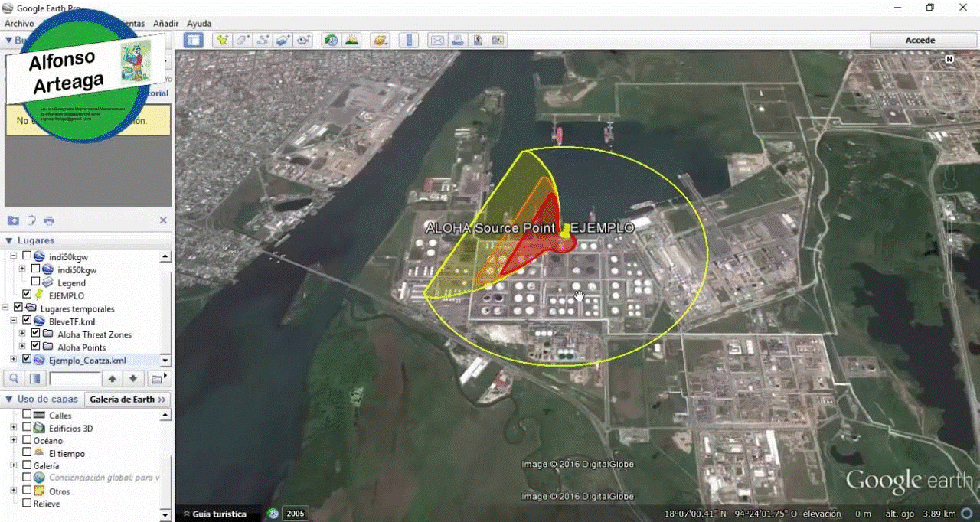Select the Ejemplo_Coatza.kml entry

coord(87,360)
